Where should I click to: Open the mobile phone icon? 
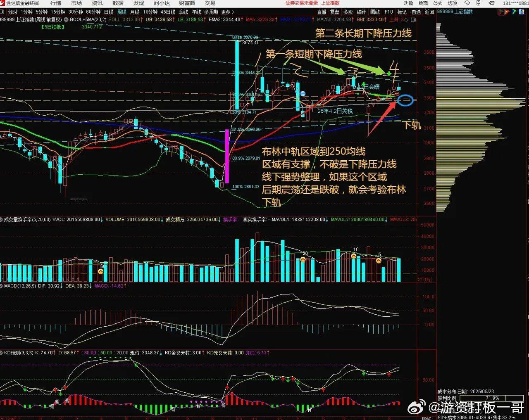pyautogui.click(x=478, y=3)
